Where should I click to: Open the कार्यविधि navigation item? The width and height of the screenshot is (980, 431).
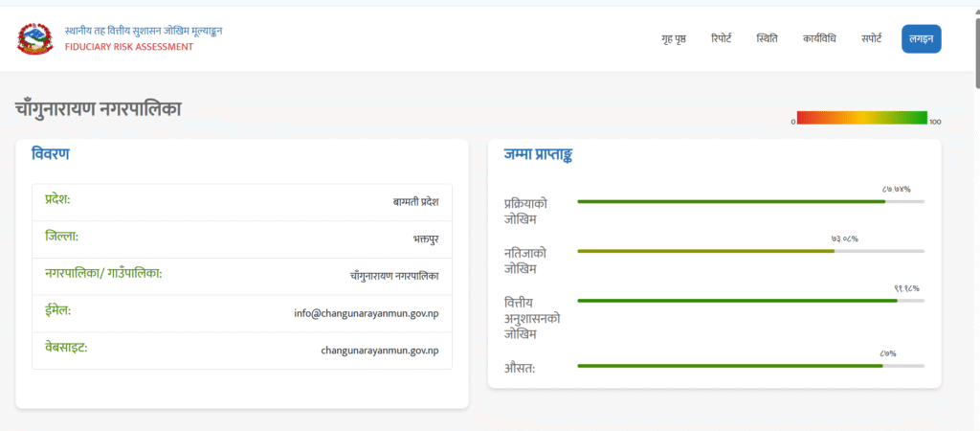[x=819, y=39]
